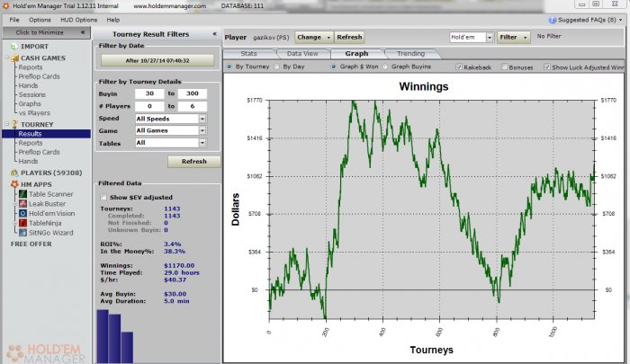The image size is (630, 364).
Task: Open the Table Scanner app icon
Action: pyautogui.click(x=22, y=194)
